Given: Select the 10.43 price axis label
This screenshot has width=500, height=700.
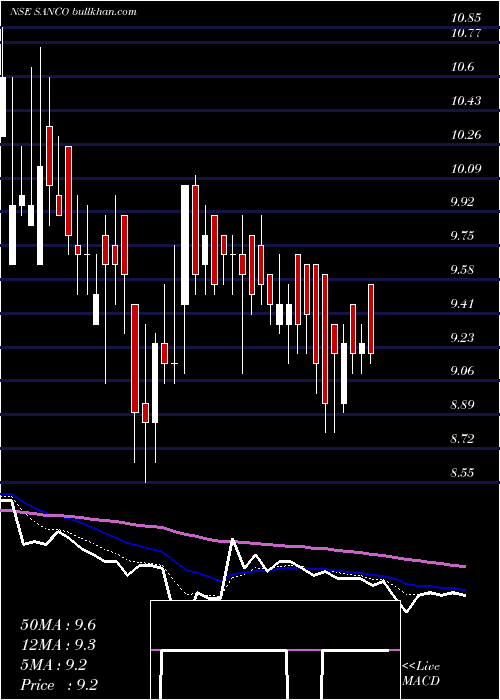Looking at the screenshot, I should click(x=466, y=101).
